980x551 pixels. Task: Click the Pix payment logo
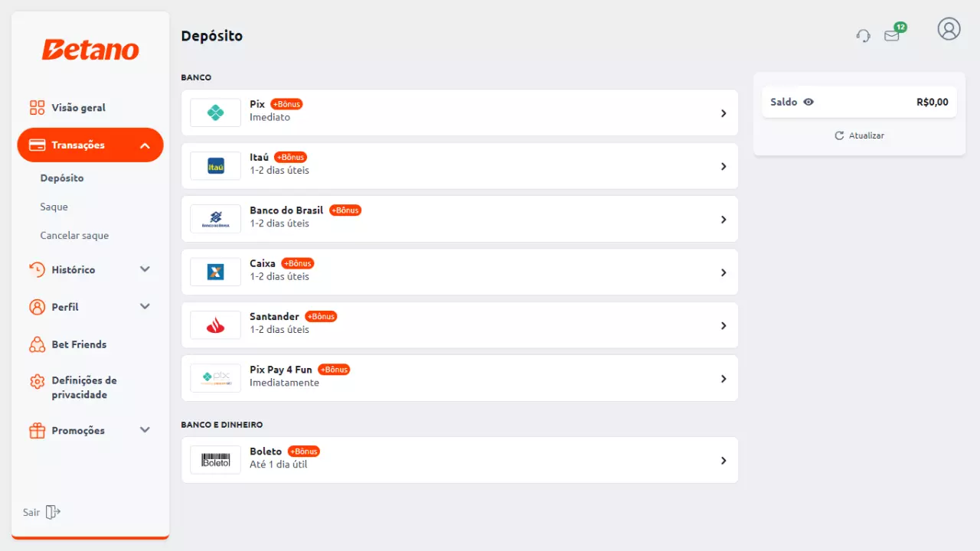point(215,113)
